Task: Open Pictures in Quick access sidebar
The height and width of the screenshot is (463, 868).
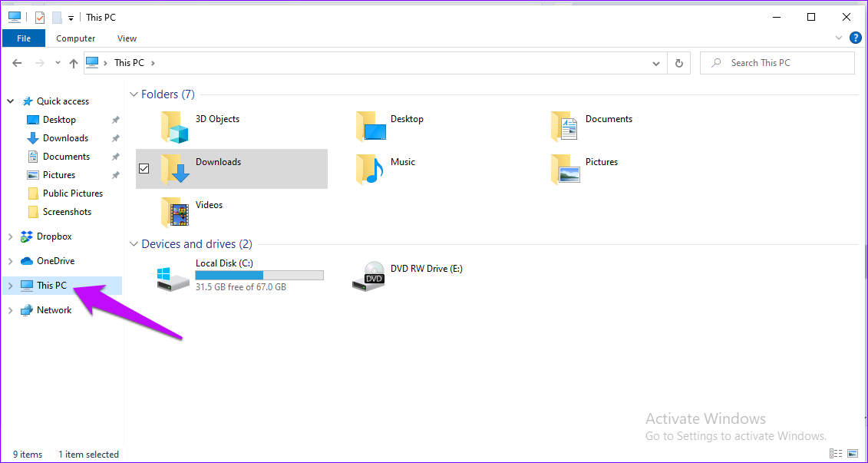Action: [58, 175]
